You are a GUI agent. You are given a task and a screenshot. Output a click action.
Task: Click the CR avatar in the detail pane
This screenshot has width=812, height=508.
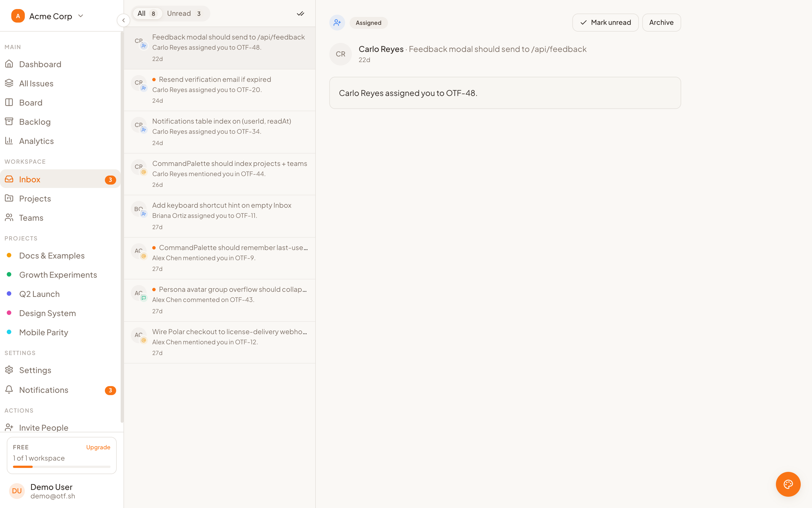coord(341,54)
